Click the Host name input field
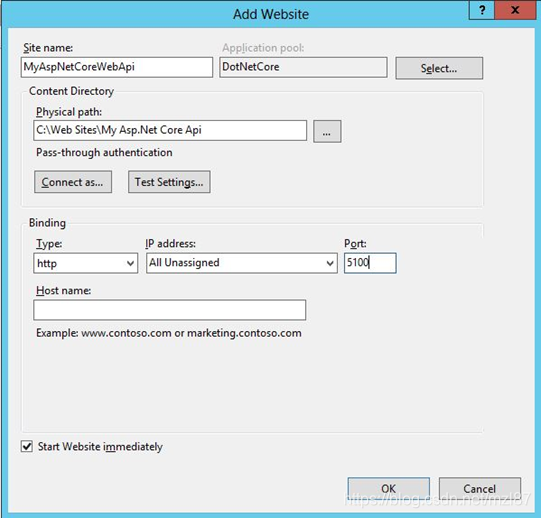 click(x=169, y=310)
